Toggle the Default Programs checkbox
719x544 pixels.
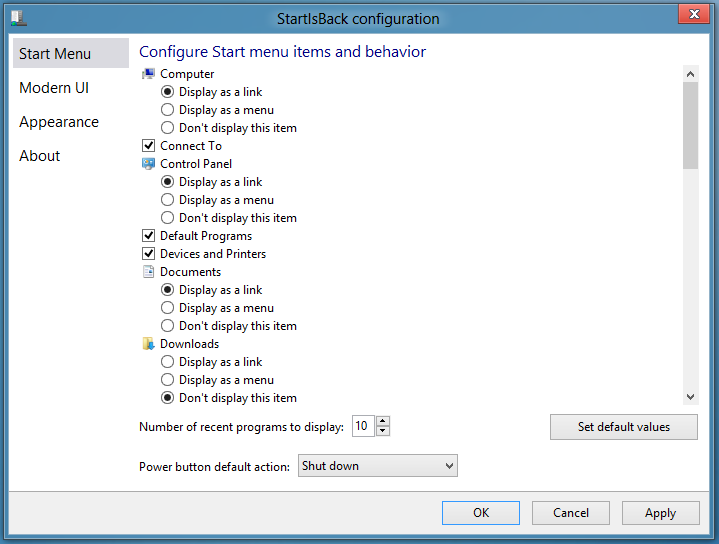pyautogui.click(x=149, y=236)
